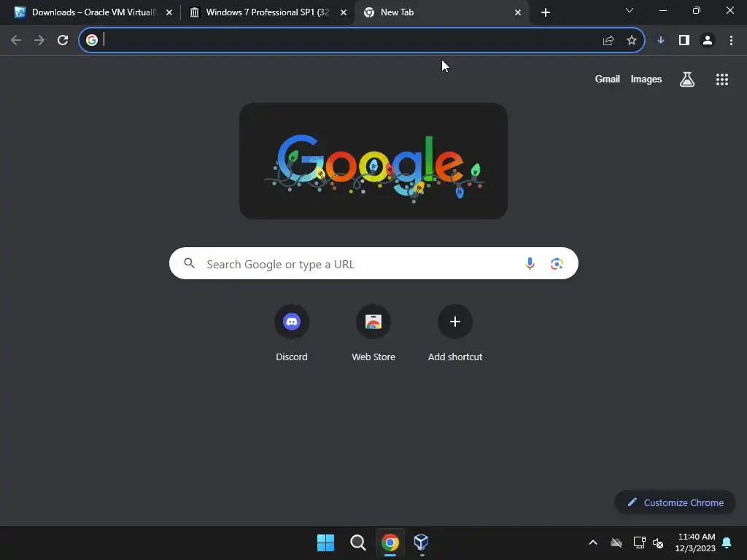Share this page icon in address bar

(x=608, y=41)
